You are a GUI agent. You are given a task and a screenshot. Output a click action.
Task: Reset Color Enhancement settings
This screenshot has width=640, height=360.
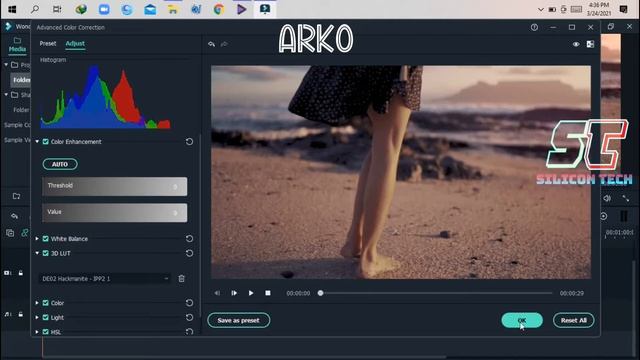coord(189,142)
